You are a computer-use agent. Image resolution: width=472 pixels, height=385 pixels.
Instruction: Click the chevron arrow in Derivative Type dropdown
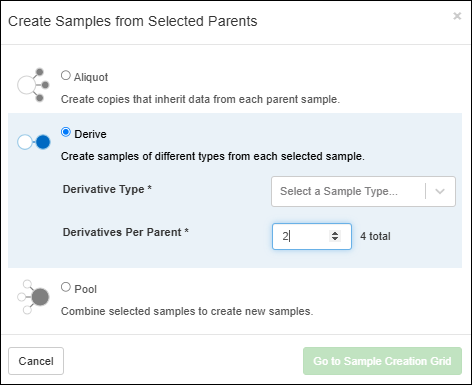(x=440, y=191)
